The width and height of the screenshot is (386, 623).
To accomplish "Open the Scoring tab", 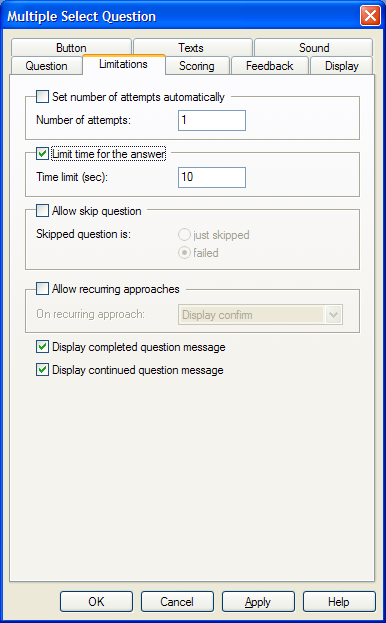I will pos(197,66).
